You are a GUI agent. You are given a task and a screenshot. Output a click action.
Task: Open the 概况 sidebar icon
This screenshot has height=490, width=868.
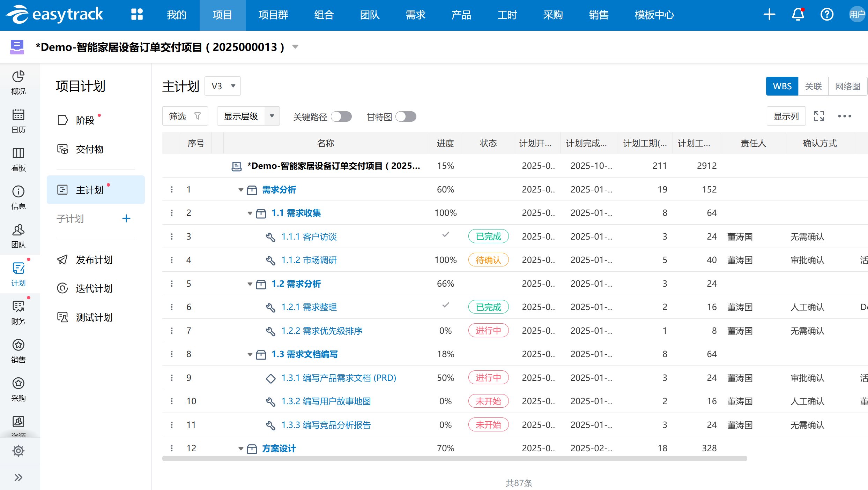[x=18, y=83]
